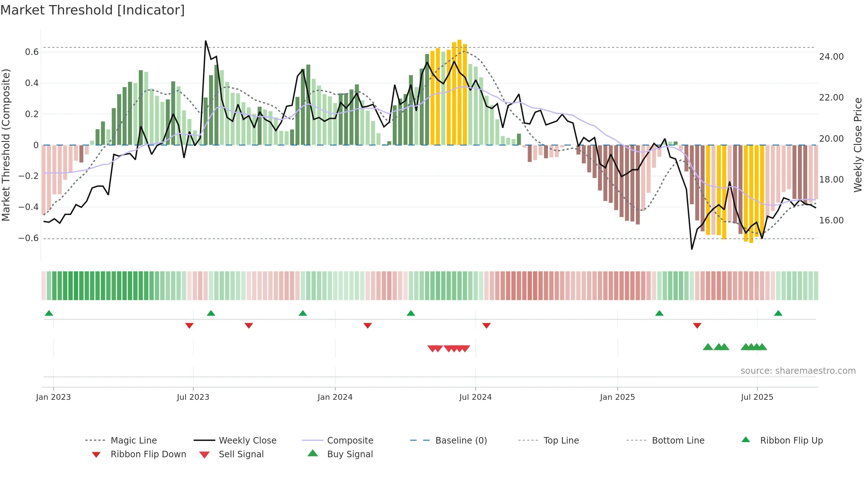Click the 0.4 composite axis tick
Image resolution: width=868 pixels, height=488 pixels.
32,83
